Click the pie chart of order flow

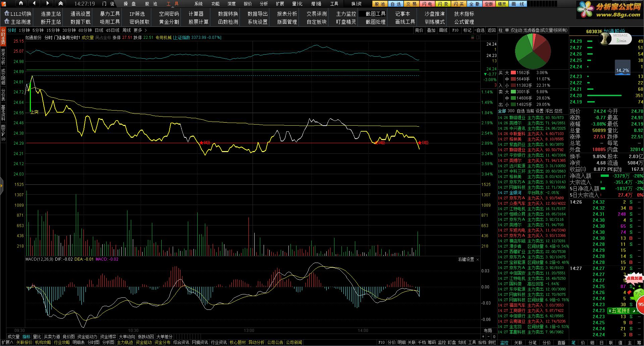coord(533,51)
